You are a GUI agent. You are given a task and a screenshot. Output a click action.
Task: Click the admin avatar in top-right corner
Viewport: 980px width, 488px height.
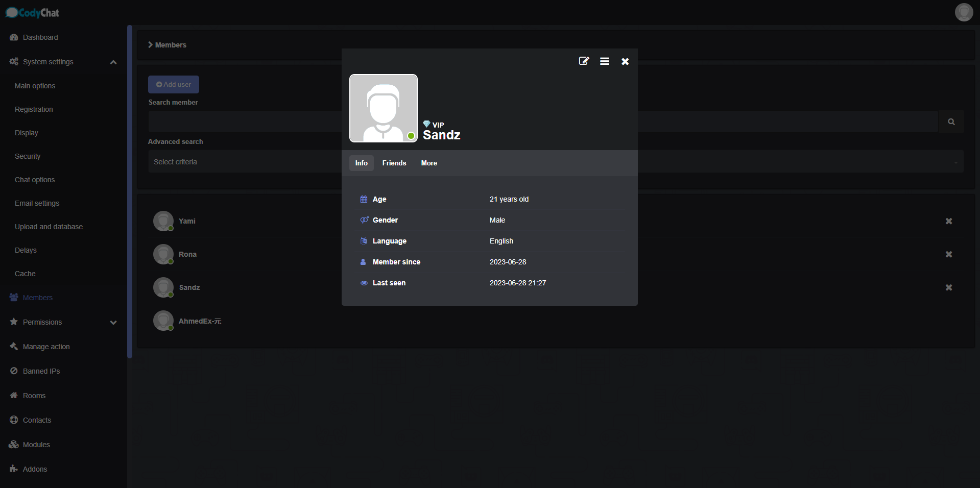click(964, 12)
